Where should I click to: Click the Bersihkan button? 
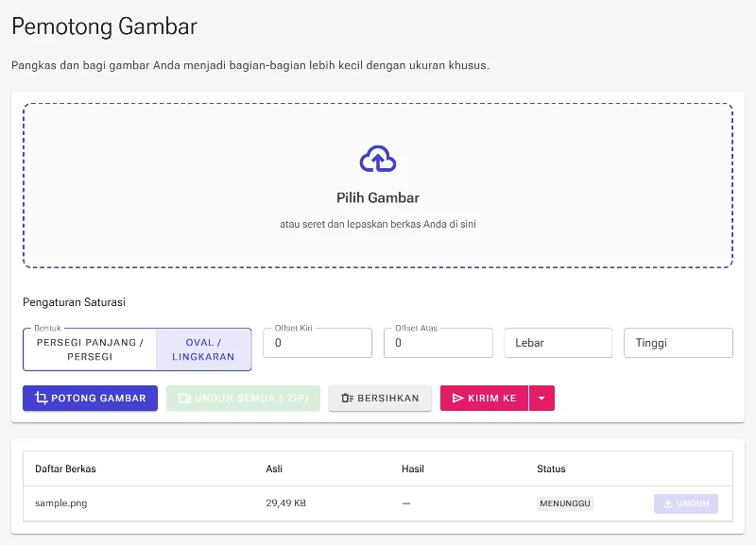[x=380, y=398]
